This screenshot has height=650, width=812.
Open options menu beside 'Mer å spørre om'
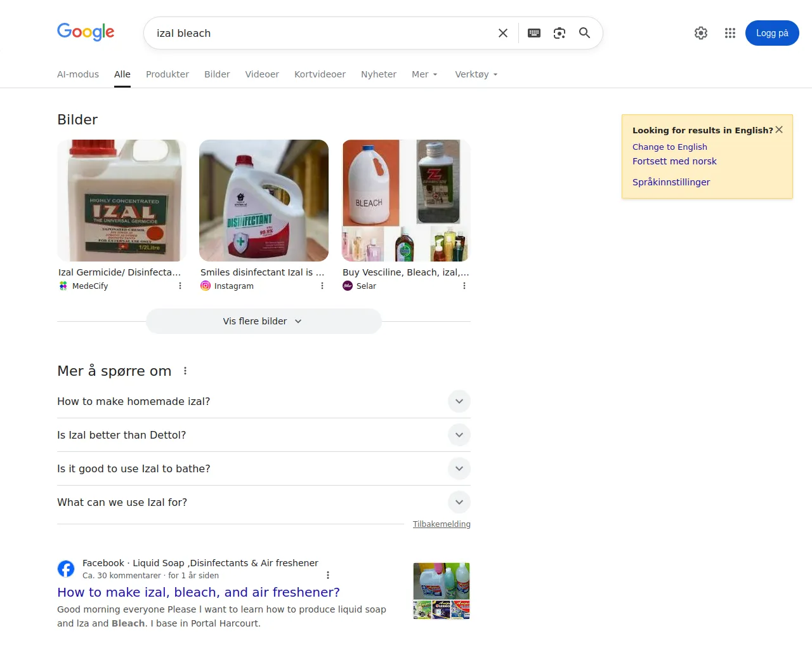(x=185, y=371)
